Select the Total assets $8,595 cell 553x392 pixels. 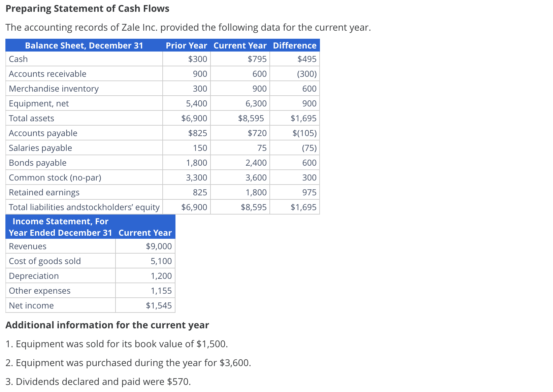click(253, 118)
